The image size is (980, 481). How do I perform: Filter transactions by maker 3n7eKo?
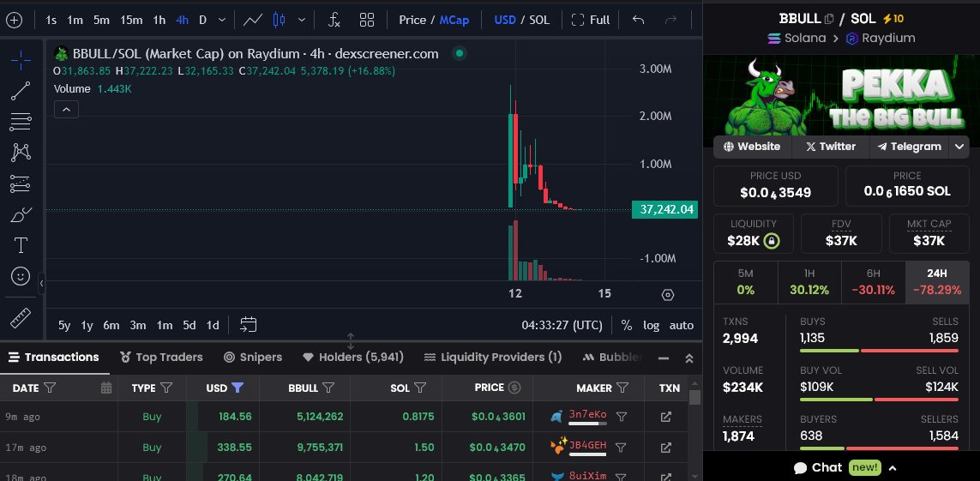(x=622, y=416)
